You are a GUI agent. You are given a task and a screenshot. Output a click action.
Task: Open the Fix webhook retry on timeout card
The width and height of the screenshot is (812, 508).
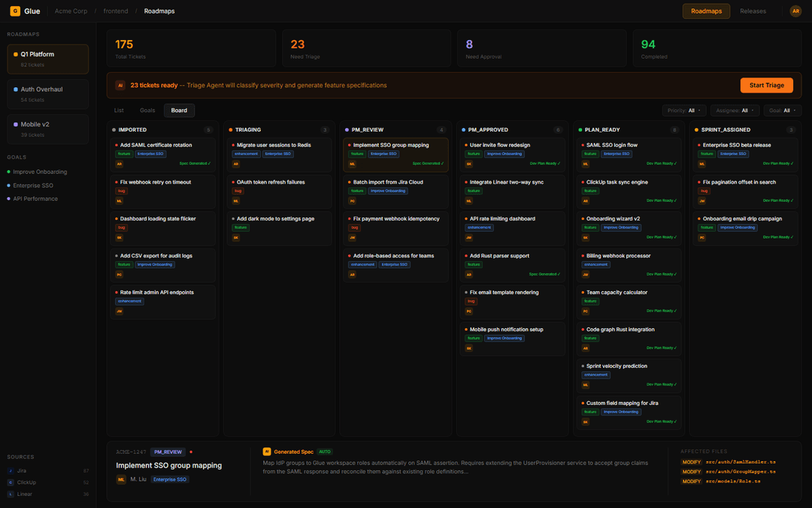[x=156, y=182]
